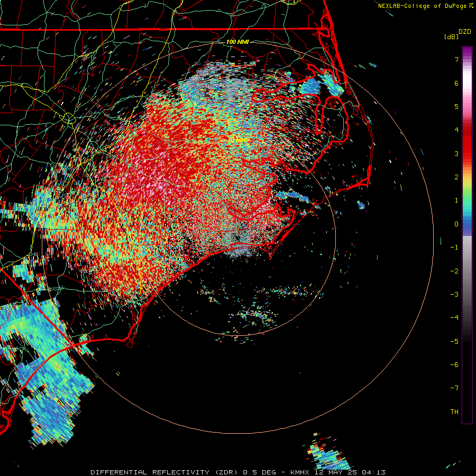Click the KMHX radar site identifier

pos(300,472)
